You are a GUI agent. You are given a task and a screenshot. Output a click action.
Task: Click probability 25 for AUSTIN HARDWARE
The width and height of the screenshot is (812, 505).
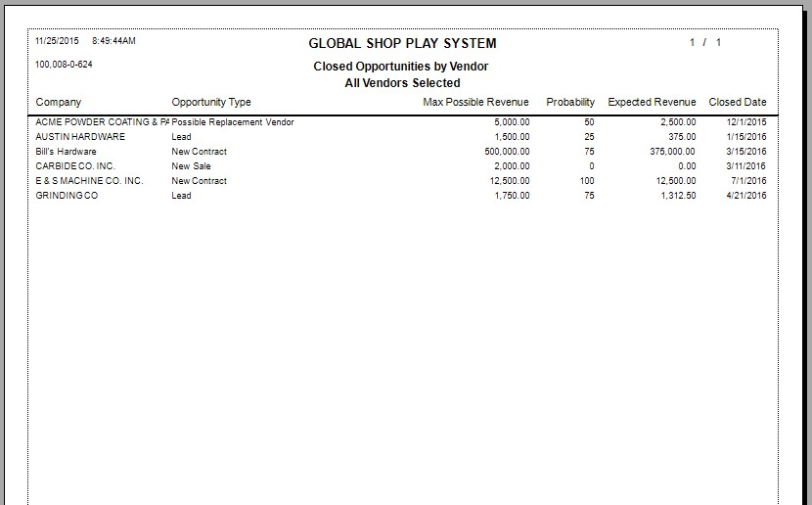tap(589, 137)
